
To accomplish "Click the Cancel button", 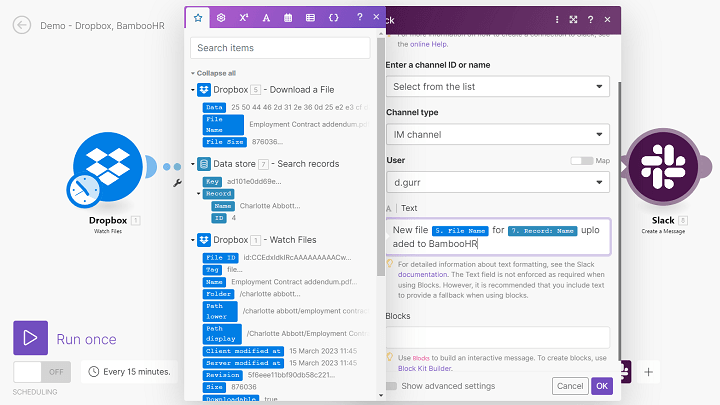I will point(570,386).
